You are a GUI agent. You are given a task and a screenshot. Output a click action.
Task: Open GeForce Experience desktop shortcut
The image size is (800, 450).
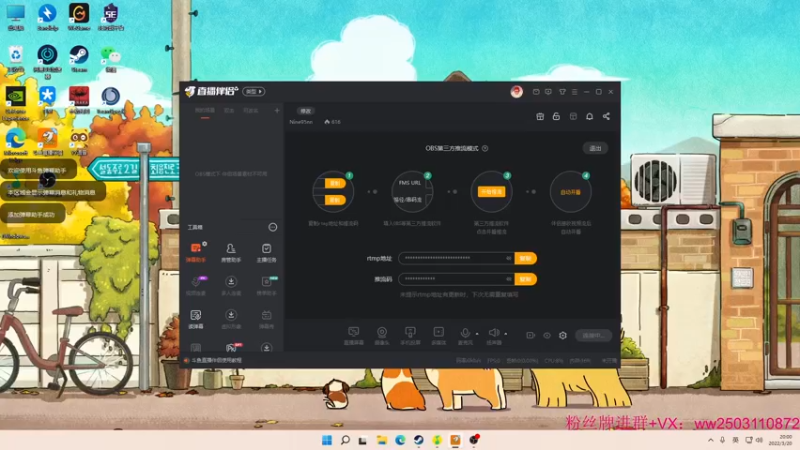(x=15, y=103)
